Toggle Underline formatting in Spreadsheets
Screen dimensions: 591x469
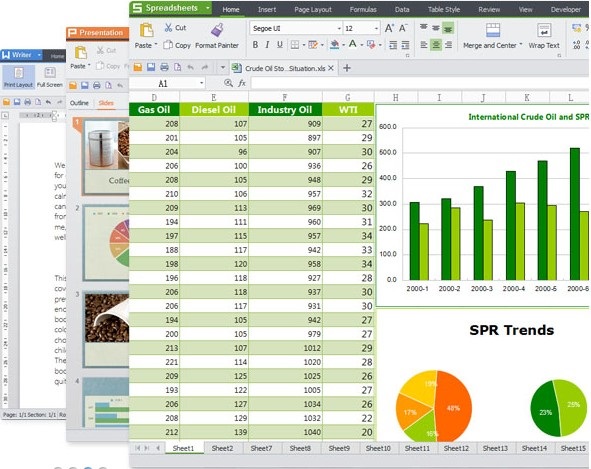click(279, 45)
